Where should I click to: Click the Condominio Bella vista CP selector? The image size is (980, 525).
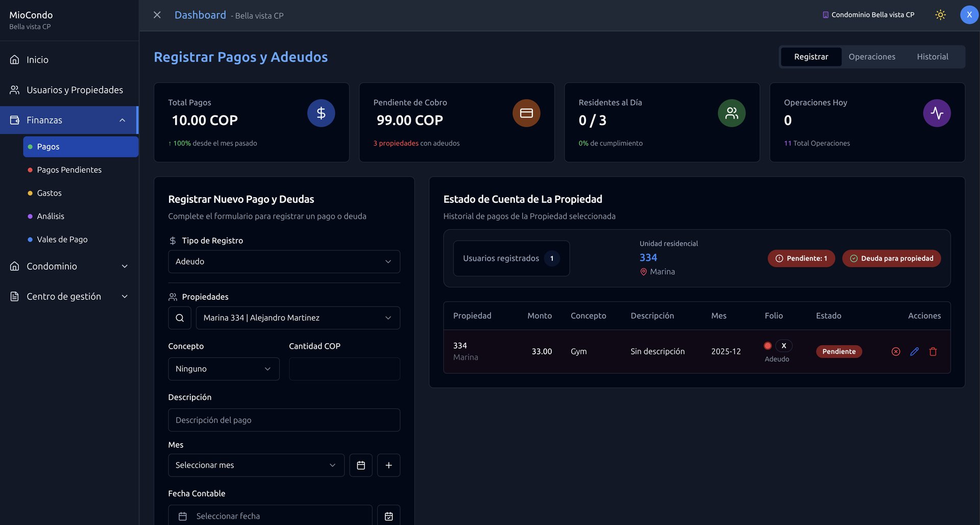(868, 15)
